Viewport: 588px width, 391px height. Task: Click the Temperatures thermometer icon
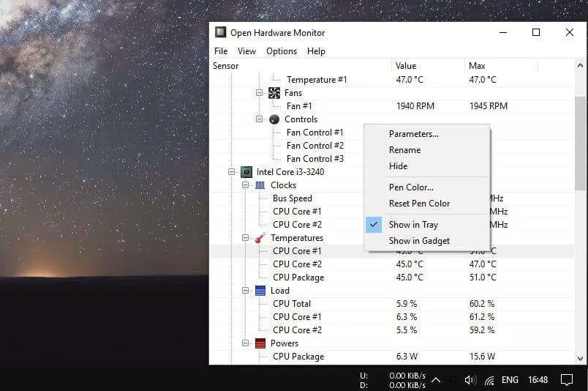260,238
